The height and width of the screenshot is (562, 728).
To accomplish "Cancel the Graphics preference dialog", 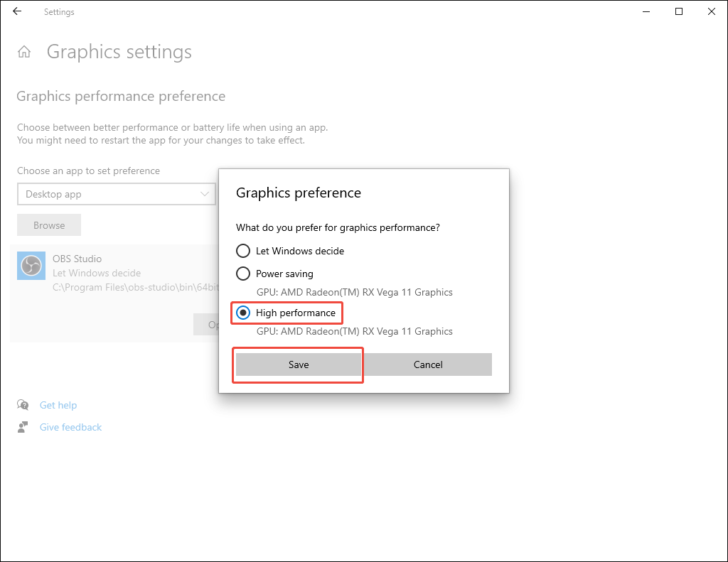I will click(x=428, y=364).
